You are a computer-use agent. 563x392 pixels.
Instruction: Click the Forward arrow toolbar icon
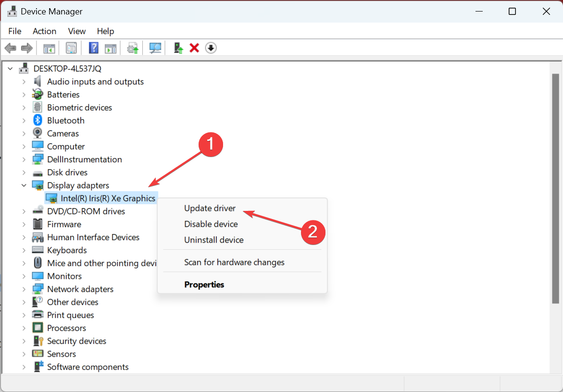(x=27, y=48)
